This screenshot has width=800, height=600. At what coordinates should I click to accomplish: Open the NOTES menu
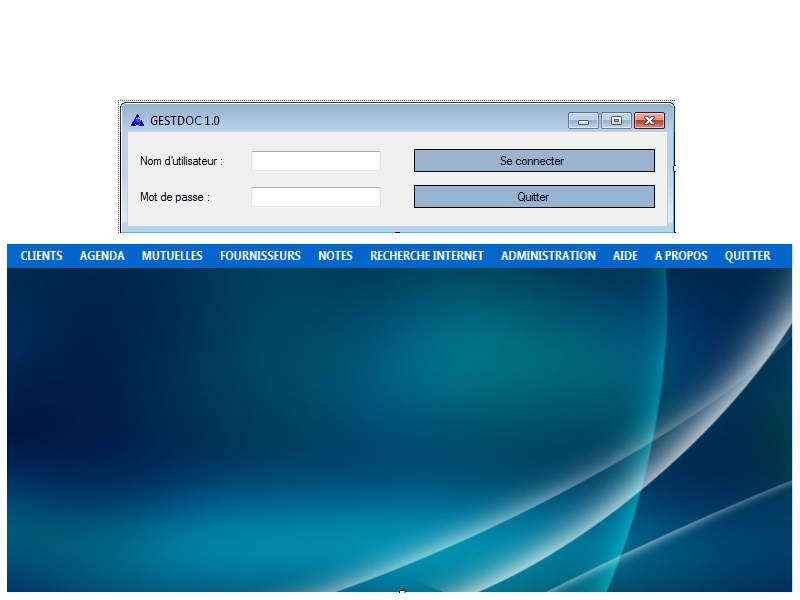(335, 256)
